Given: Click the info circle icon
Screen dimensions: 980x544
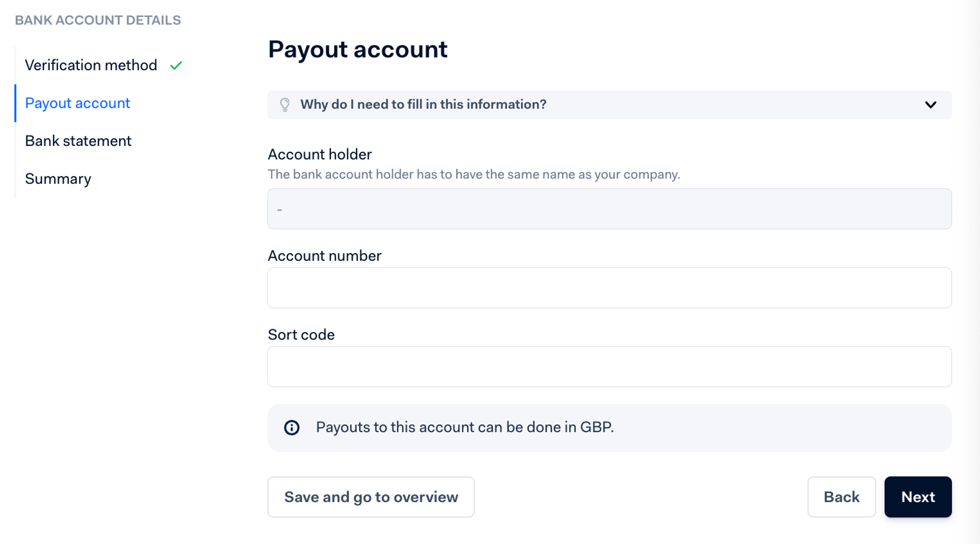Looking at the screenshot, I should tap(292, 427).
